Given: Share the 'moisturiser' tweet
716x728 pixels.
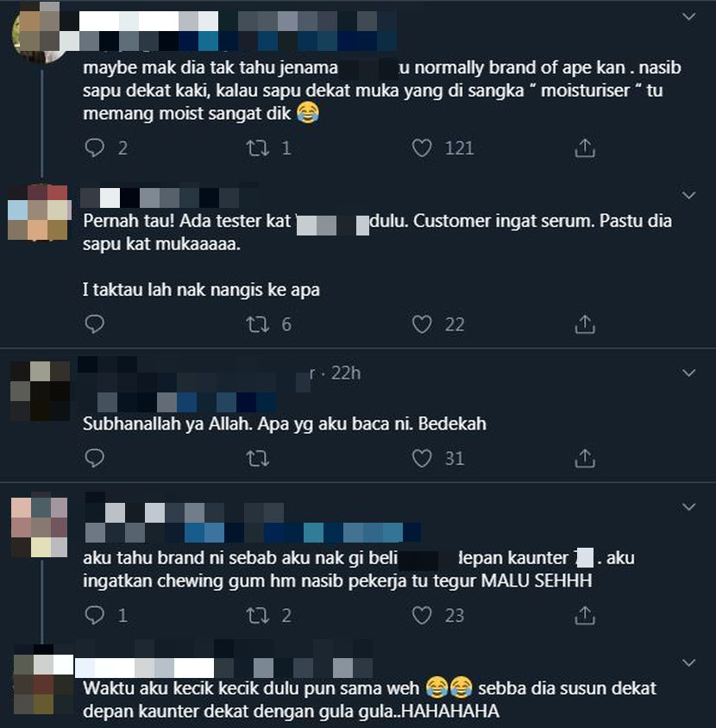Looking at the screenshot, I should pos(585,148).
